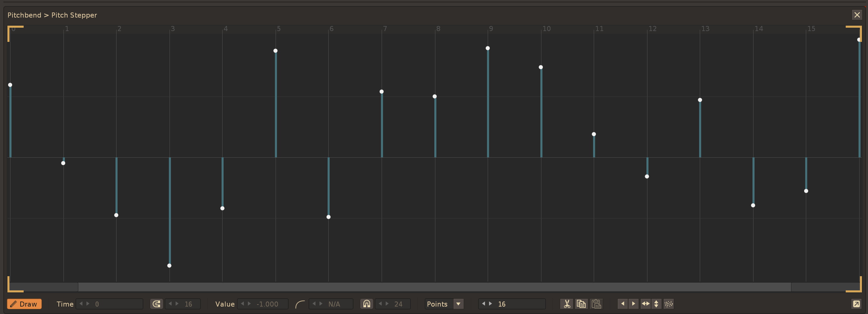Shift the envelope left with the left arrow
Screen dimensions: 868x314
[x=622, y=304]
